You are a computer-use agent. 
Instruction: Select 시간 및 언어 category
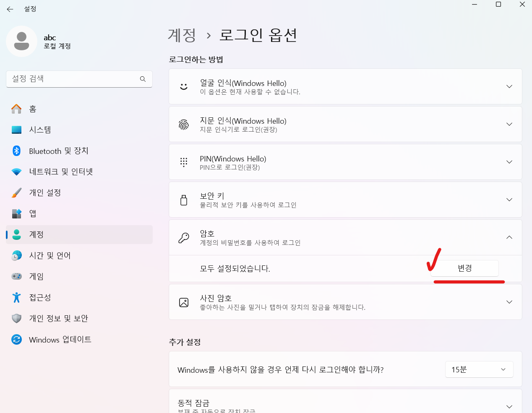[x=79, y=256]
